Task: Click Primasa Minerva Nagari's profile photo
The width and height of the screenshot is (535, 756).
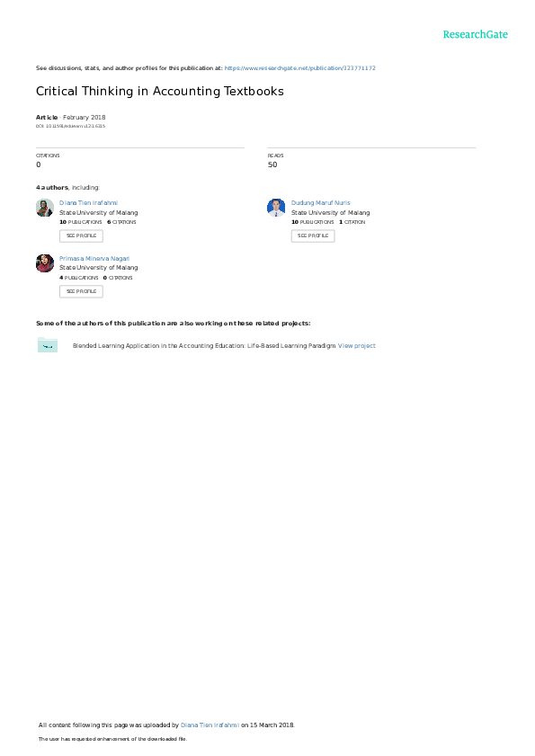Action: [x=45, y=263]
